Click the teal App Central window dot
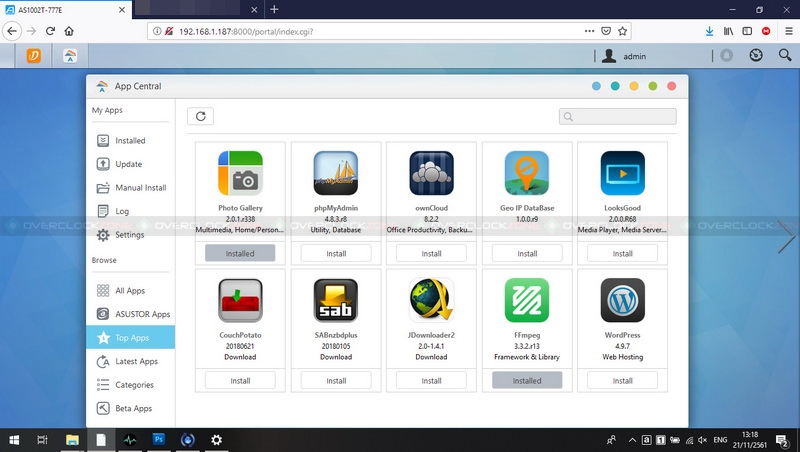 point(615,86)
